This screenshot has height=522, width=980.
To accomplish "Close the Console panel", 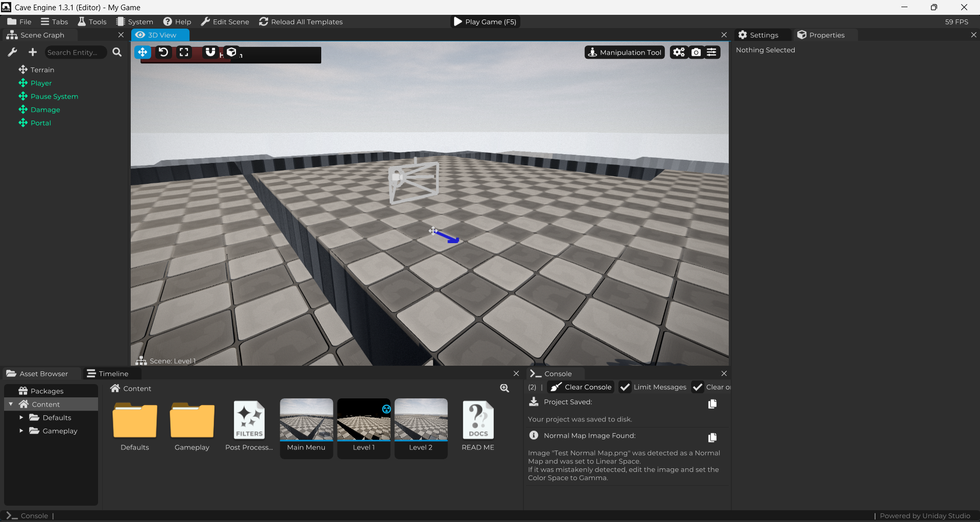I will (x=724, y=373).
